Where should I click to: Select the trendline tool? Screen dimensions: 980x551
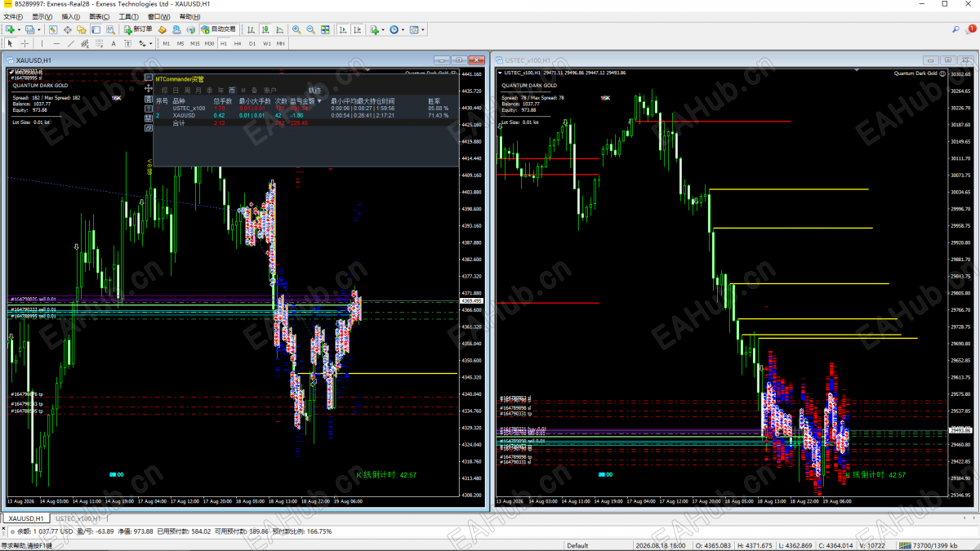(x=71, y=43)
